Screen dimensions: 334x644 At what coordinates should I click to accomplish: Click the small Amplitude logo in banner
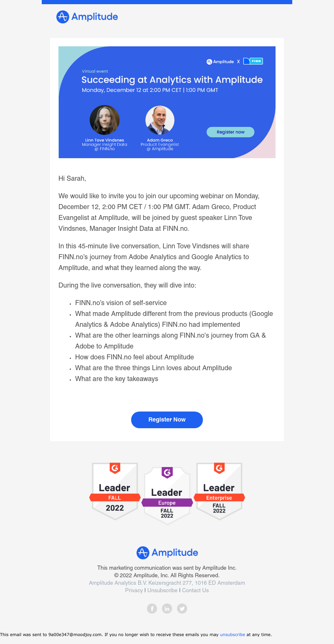click(220, 61)
